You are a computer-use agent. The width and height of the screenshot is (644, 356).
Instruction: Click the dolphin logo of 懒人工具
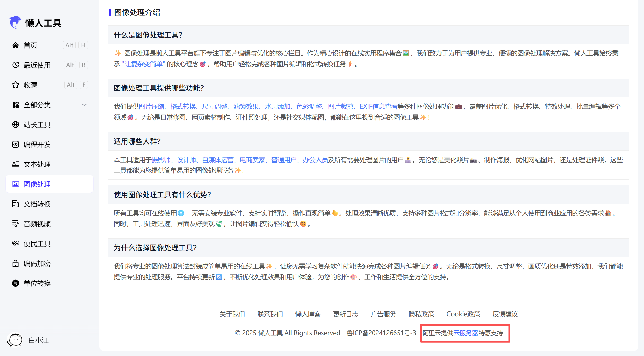tap(15, 22)
